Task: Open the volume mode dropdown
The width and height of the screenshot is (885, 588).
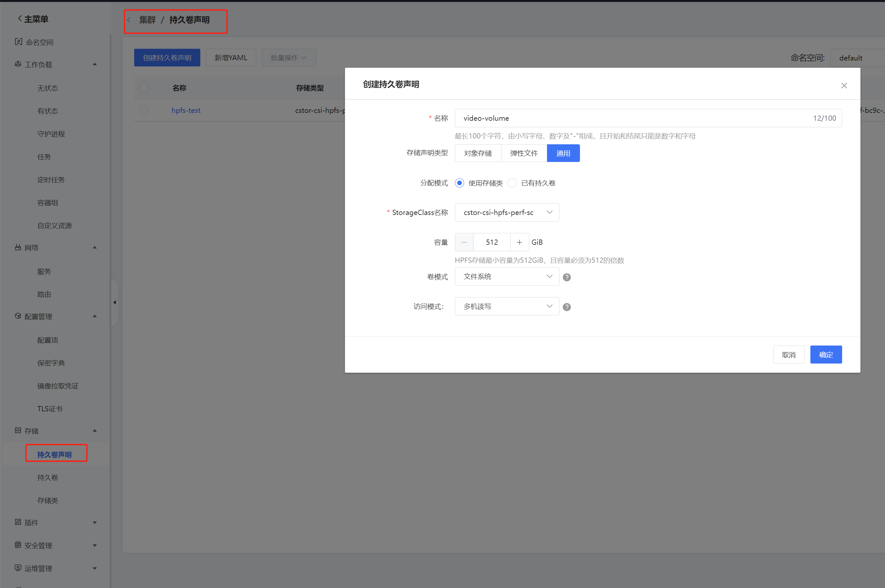Action: tap(507, 277)
